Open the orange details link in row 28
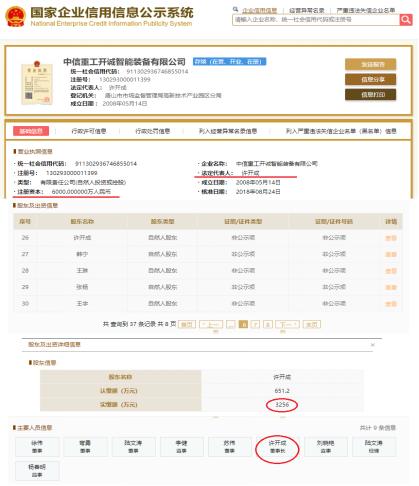Viewport: 419px width, 486px height. 391,271
